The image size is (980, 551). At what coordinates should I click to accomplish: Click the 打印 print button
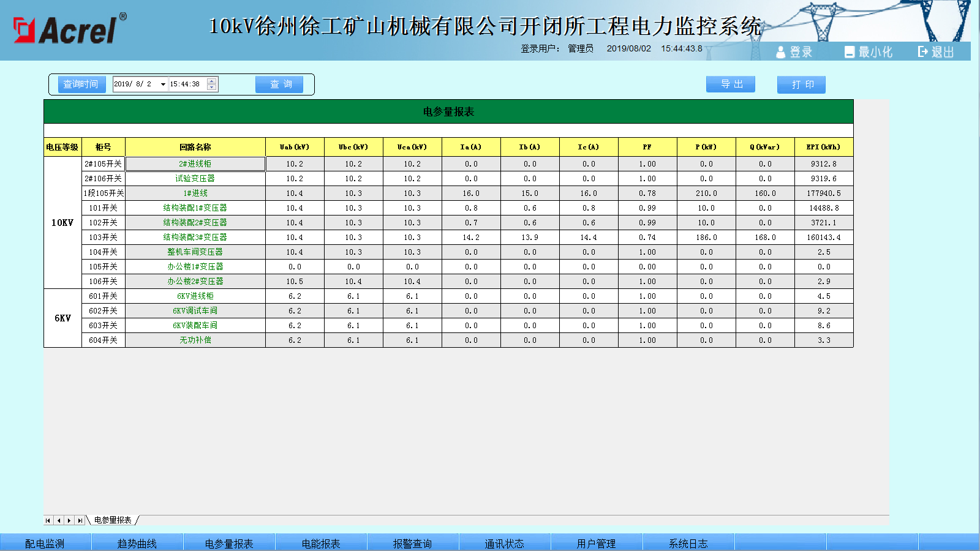pos(801,84)
